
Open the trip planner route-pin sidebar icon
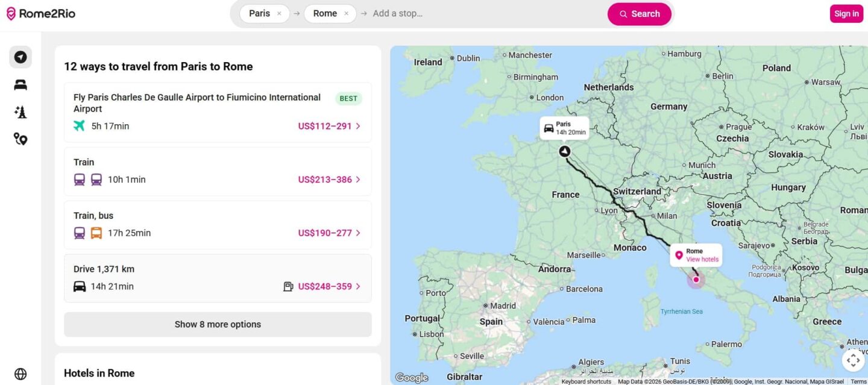(x=20, y=139)
